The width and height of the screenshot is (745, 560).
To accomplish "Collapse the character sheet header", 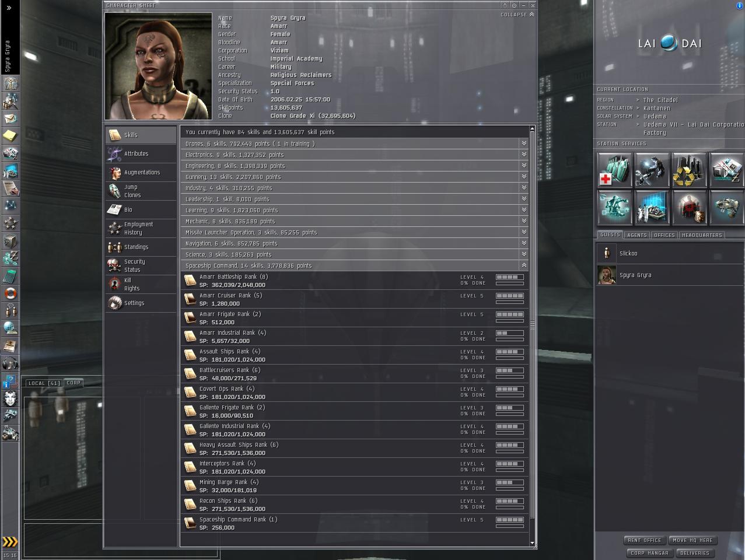I will click(517, 15).
